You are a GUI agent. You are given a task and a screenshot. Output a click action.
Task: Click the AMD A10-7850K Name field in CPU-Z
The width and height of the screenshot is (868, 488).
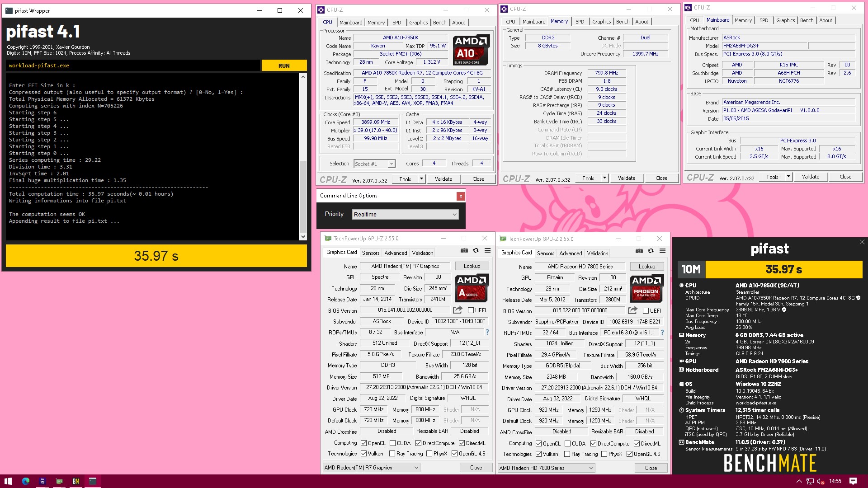tap(401, 38)
